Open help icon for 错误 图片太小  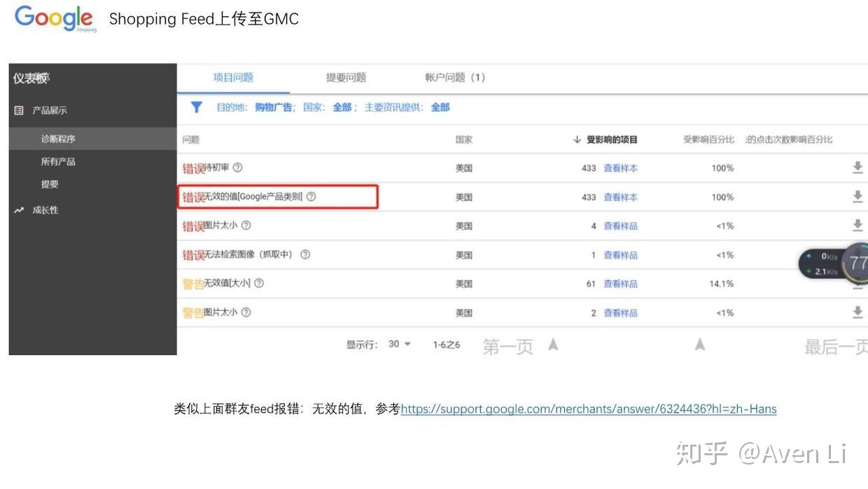pyautogui.click(x=246, y=226)
